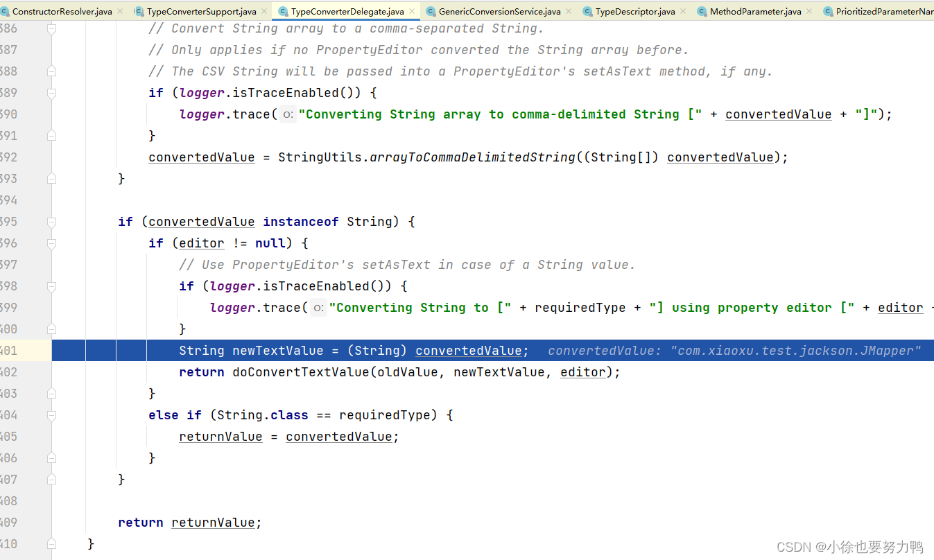The image size is (934, 560).
Task: Collapse 'if (convertedValue instanceof String)' block
Action: (x=51, y=222)
